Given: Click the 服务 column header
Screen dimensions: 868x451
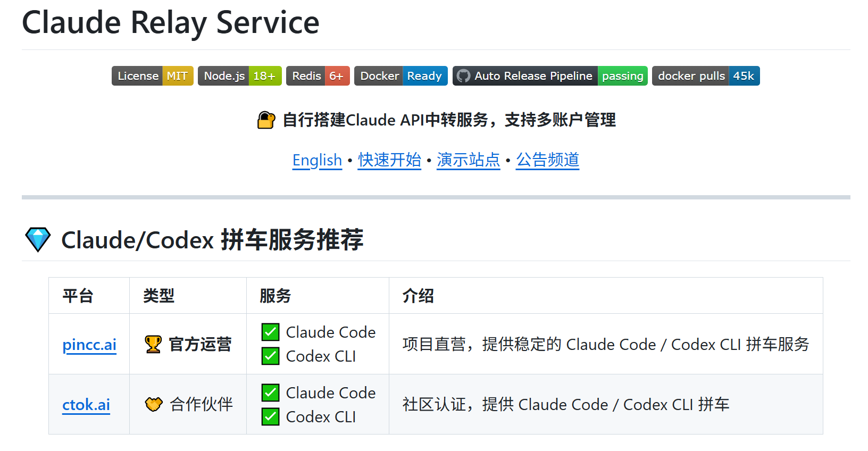Looking at the screenshot, I should (x=276, y=296).
